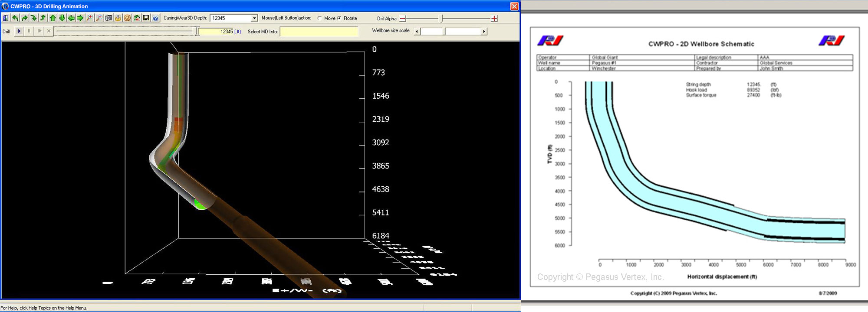The height and width of the screenshot is (312, 868).
Task: Click the floppy disk save icon
Action: coord(146,18)
